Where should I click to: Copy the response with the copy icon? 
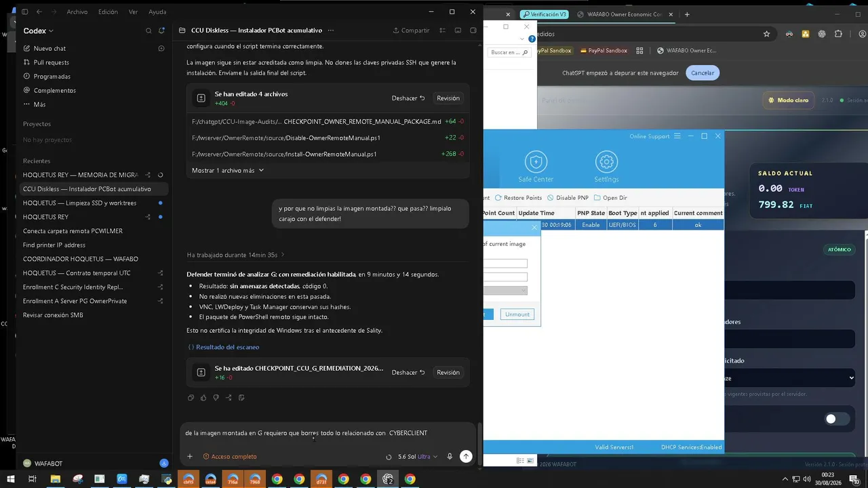coord(191,398)
